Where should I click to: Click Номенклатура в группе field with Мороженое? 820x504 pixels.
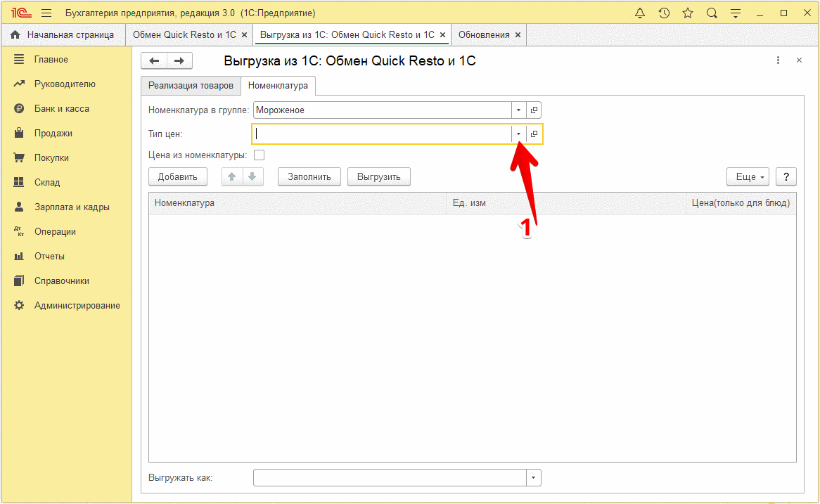pyautogui.click(x=383, y=110)
